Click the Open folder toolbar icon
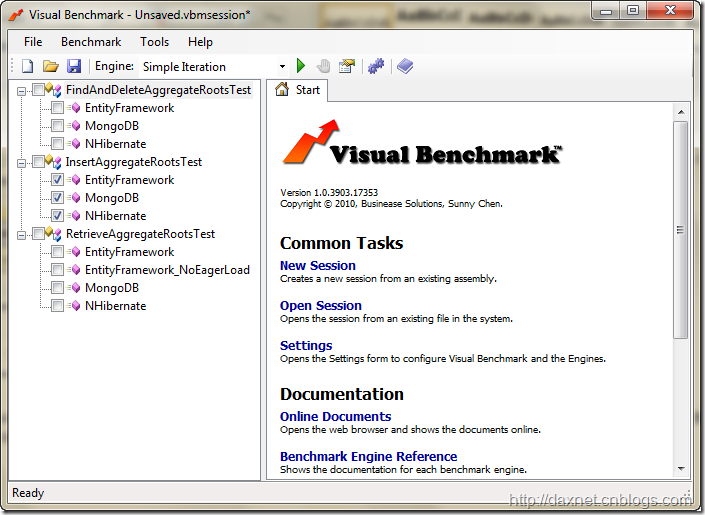 point(51,67)
